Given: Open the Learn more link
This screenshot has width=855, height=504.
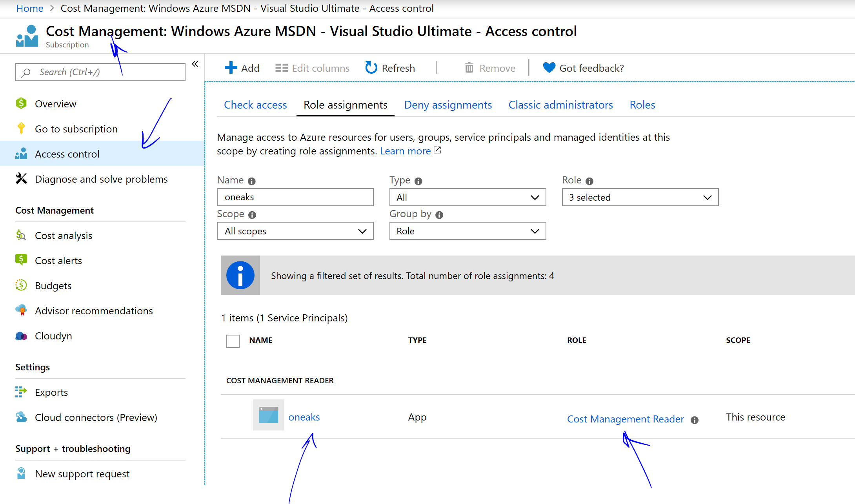Looking at the screenshot, I should tap(406, 151).
